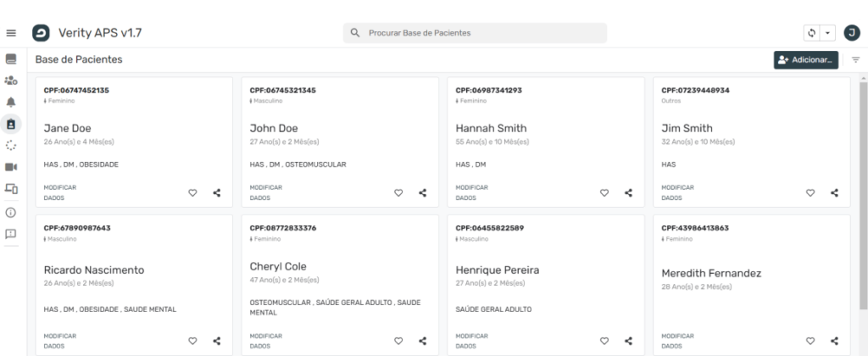Open the feedback speech bubble icon
Viewport: 868px width, 356px height.
point(11,234)
